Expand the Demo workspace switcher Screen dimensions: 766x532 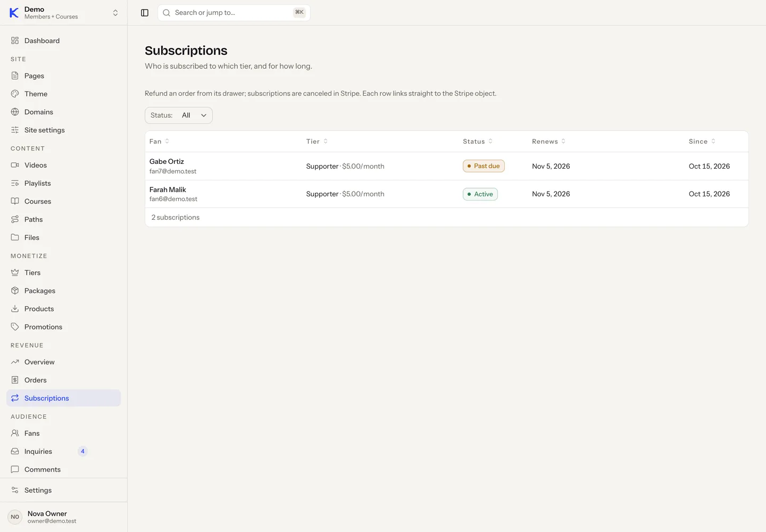point(64,13)
